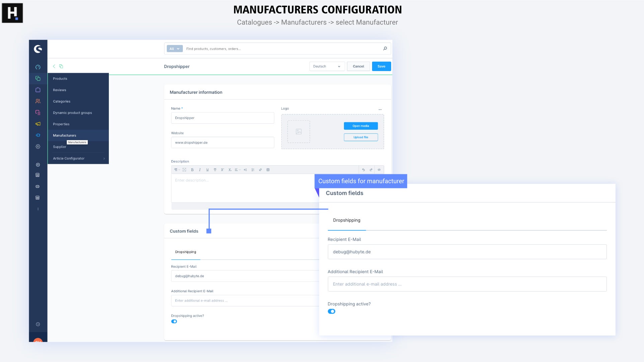
Task: Click the search magnifier icon
Action: 385,49
